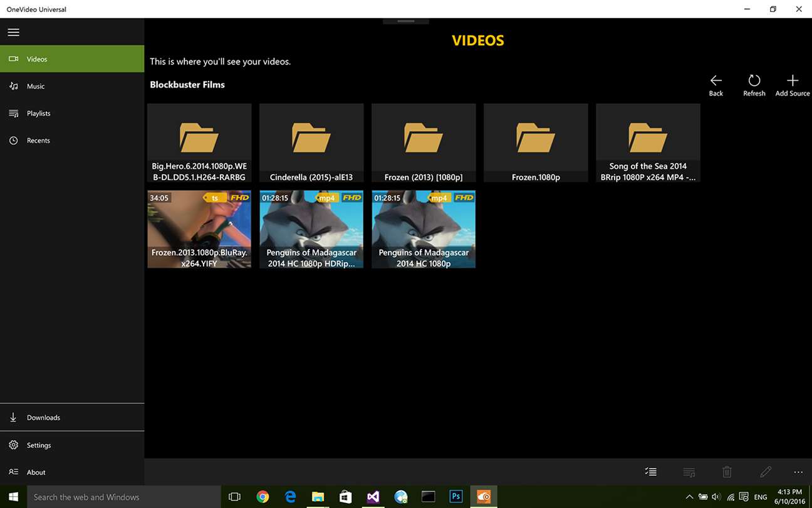Play Penguins of Madagascar HDRip video thumbnail
Viewport: 812px width, 508px height.
311,230
